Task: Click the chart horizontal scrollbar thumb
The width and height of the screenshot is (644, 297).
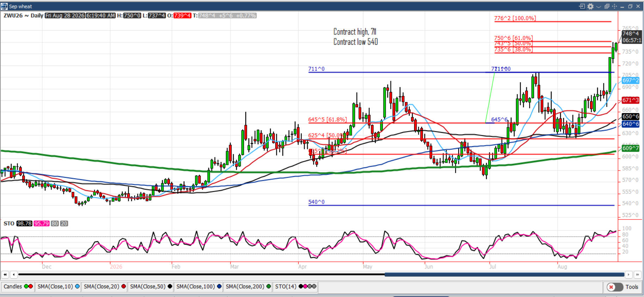Action: (x=504, y=274)
